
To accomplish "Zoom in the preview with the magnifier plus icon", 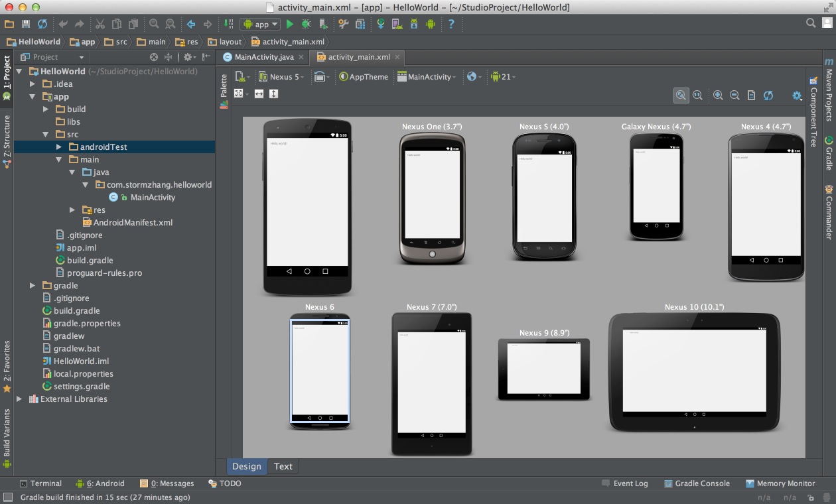I will point(718,95).
